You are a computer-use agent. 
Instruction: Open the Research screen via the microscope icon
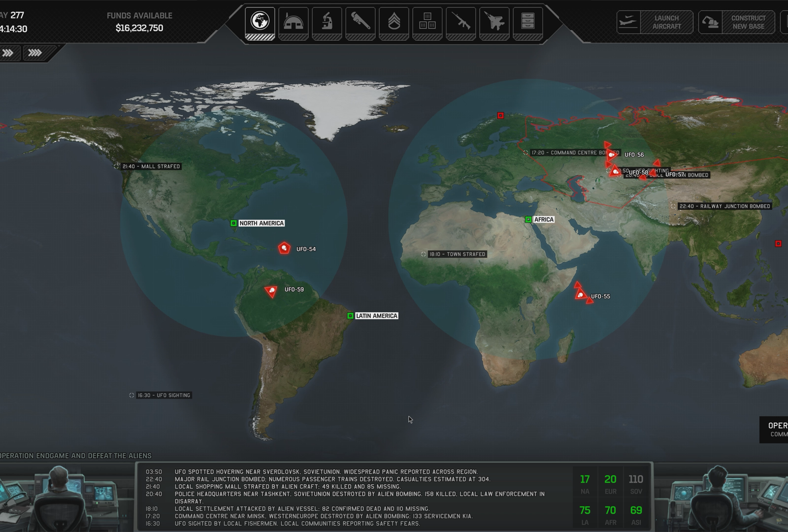pos(326,22)
